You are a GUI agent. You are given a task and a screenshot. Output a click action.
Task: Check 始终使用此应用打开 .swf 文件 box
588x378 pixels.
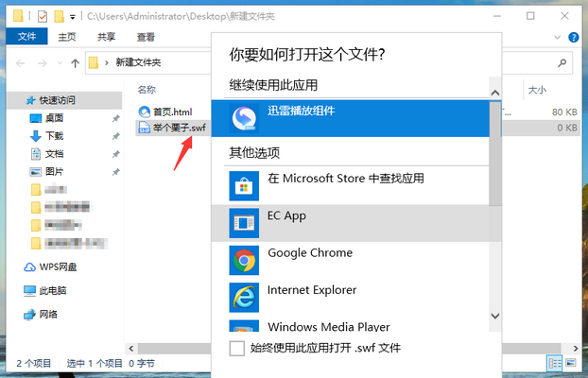[x=237, y=349]
